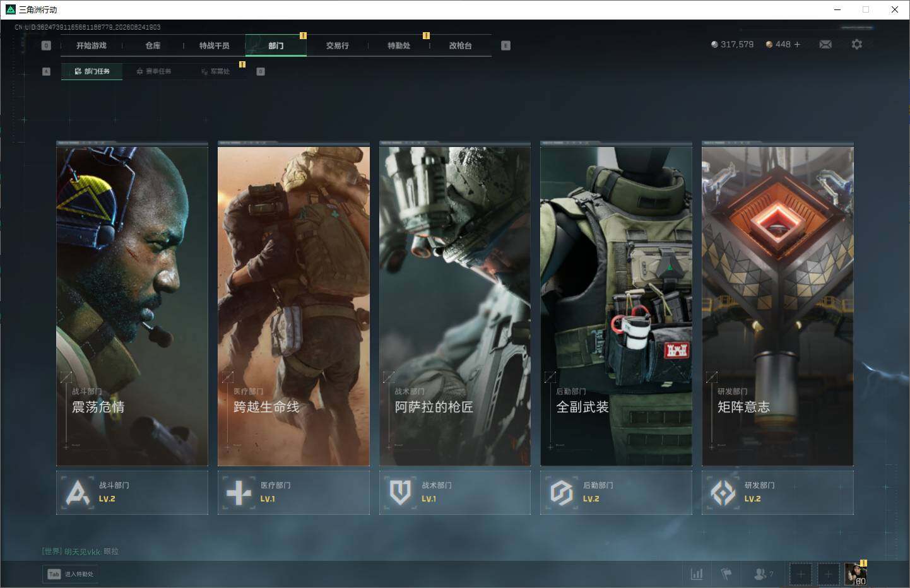Open the world chat message line
Viewport: 910px width, 588px height.
point(80,551)
